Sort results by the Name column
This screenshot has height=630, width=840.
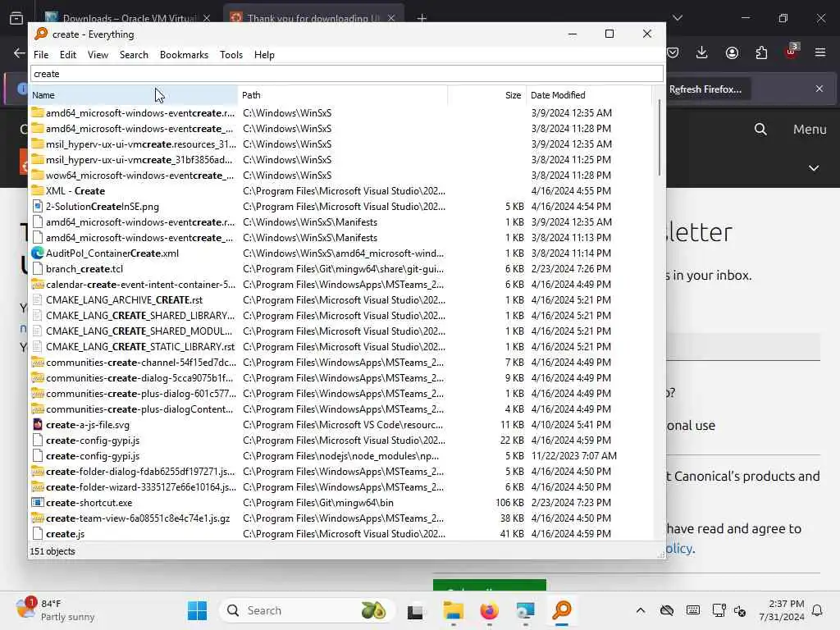134,95
